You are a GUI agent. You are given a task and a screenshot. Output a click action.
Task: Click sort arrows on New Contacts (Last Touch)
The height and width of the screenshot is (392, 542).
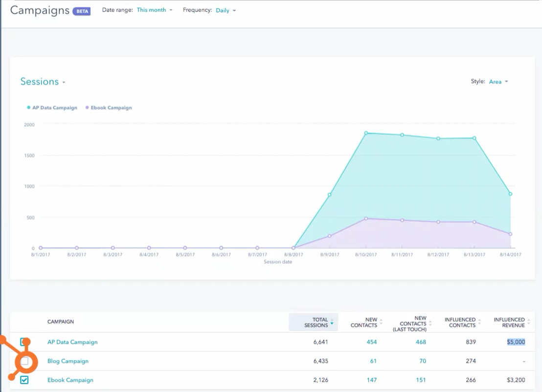click(x=430, y=323)
